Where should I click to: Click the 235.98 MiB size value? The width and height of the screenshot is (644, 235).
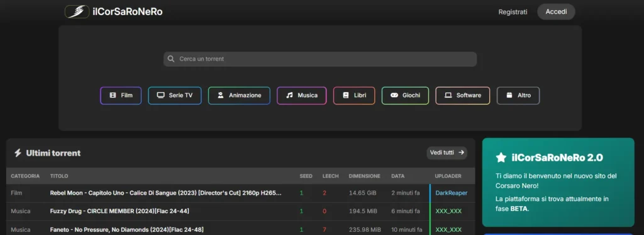[x=365, y=229]
